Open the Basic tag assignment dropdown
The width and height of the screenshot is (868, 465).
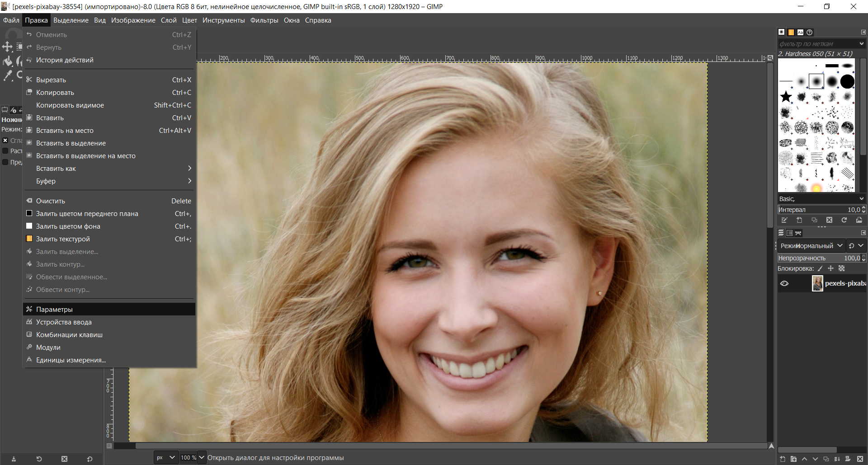tap(862, 199)
